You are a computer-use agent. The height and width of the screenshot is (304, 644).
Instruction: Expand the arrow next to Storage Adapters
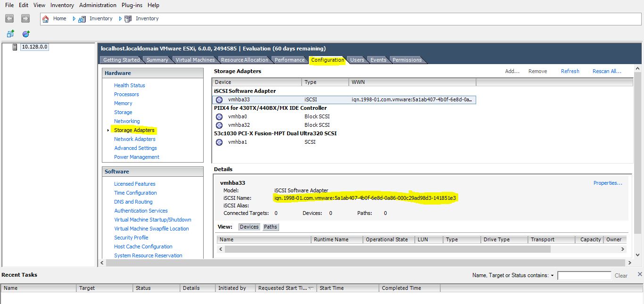pos(108,130)
